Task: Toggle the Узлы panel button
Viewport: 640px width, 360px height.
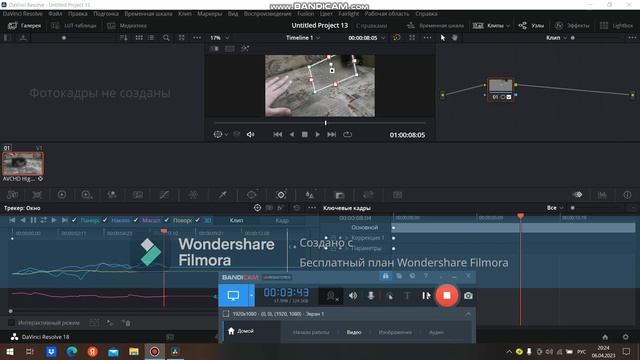Action: coord(531,25)
